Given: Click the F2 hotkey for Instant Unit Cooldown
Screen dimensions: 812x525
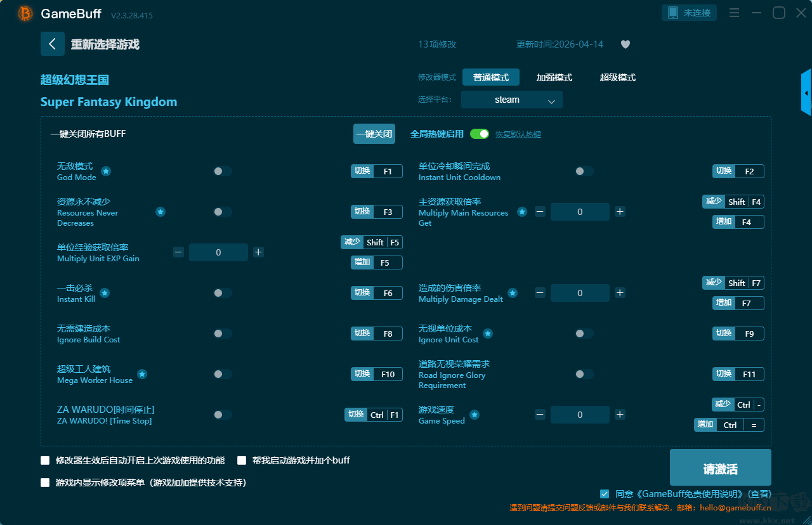Looking at the screenshot, I should 738,171.
